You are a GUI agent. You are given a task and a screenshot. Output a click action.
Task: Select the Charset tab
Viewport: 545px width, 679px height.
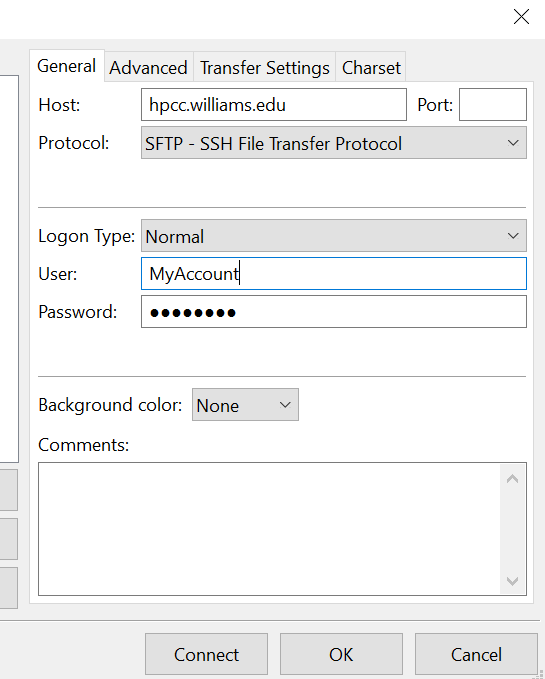click(x=371, y=67)
